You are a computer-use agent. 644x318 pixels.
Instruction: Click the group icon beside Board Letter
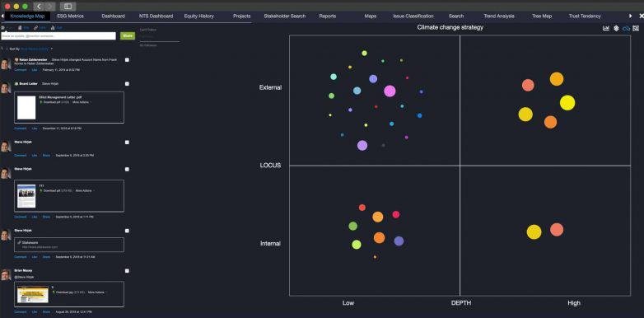point(16,83)
